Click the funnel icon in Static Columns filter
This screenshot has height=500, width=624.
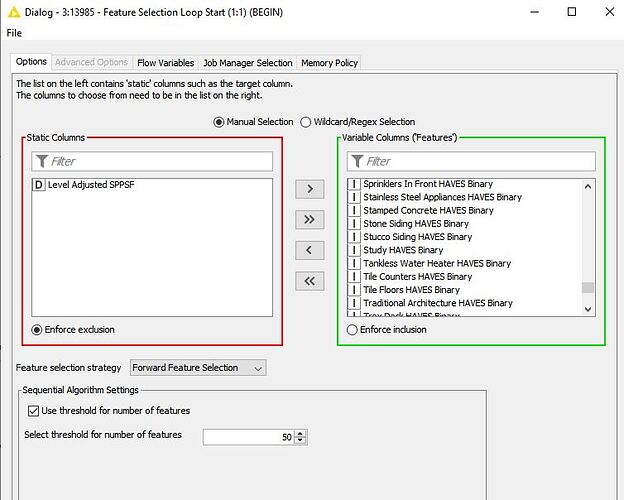tap(42, 161)
